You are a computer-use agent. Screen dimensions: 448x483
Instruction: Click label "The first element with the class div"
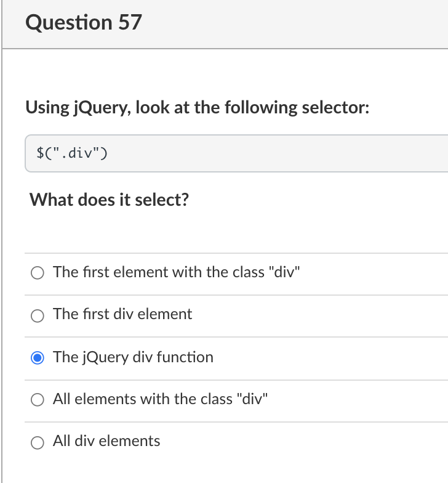pos(176,272)
